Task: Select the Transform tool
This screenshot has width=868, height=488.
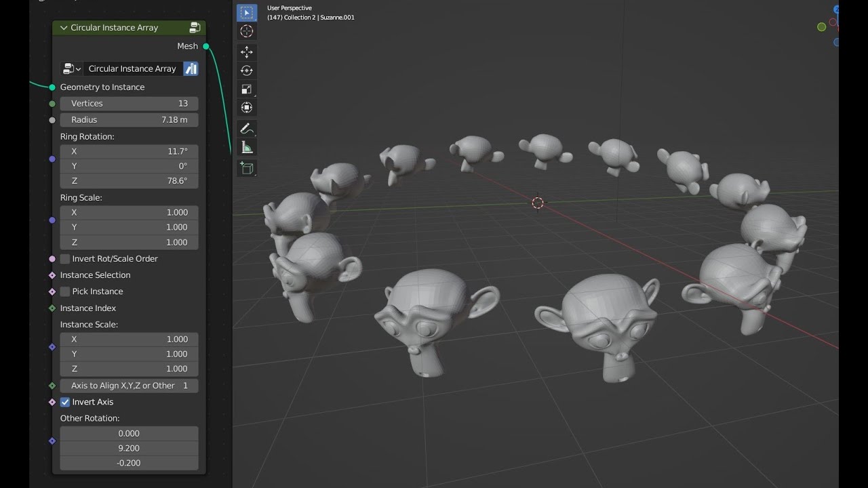Action: tap(247, 107)
